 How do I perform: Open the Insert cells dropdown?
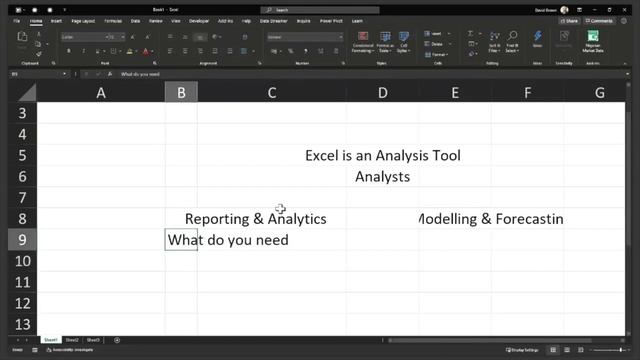point(437,33)
